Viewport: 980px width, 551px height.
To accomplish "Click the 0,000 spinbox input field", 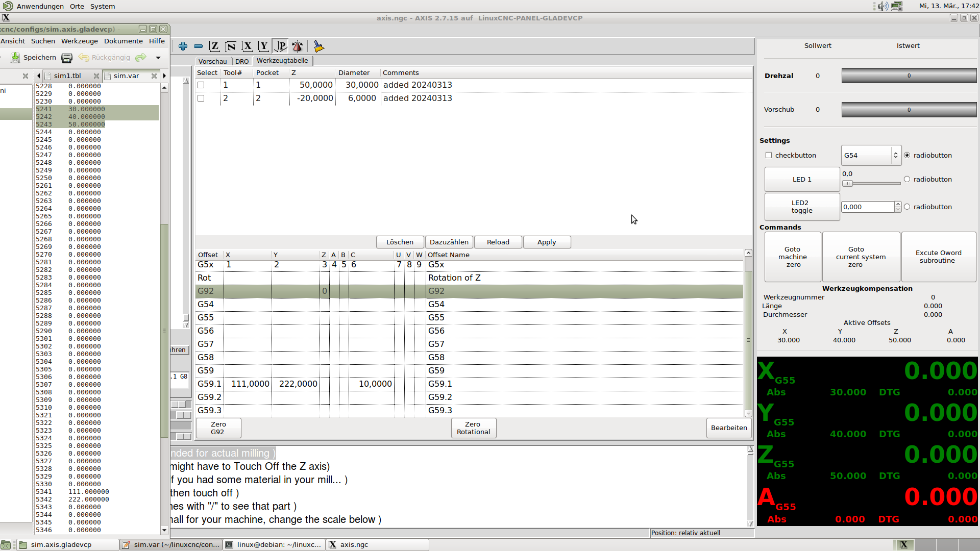I will tap(868, 207).
